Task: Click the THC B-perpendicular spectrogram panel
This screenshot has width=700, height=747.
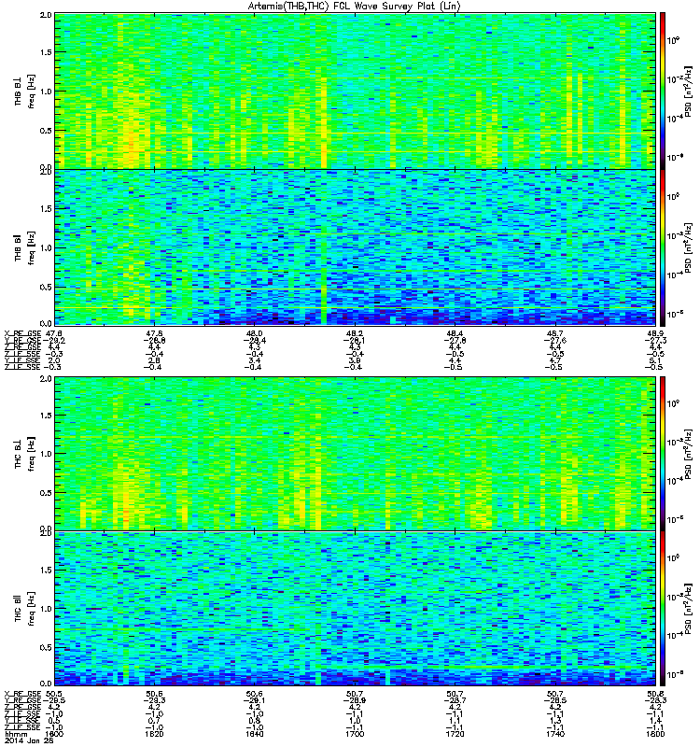Action: point(355,453)
